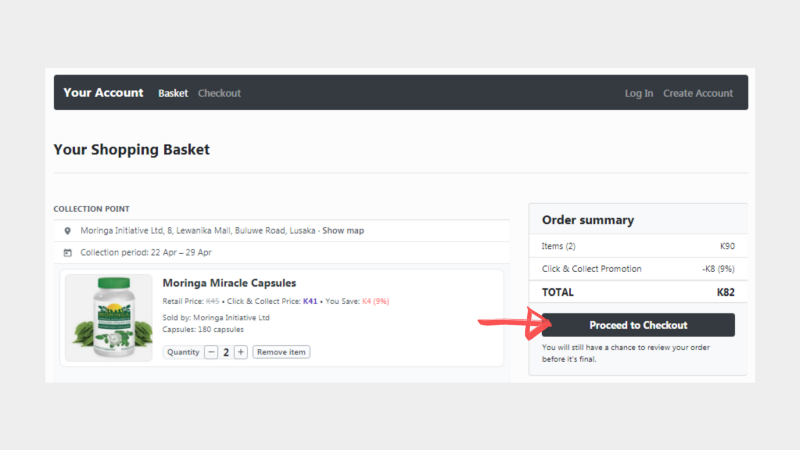
Task: Click 'Sold by: Moringa Initiative Ltd' text
Action: click(x=216, y=317)
